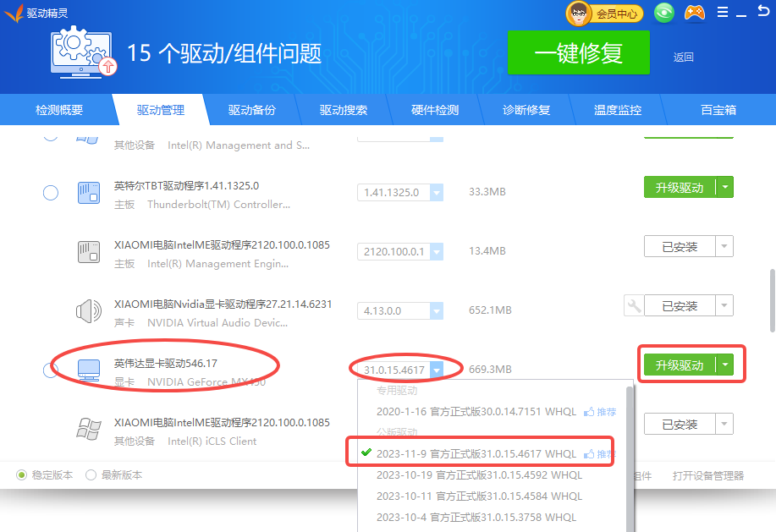This screenshot has width=776, height=532.
Task: Select the 稳定版本 radio button
Action: [x=22, y=475]
